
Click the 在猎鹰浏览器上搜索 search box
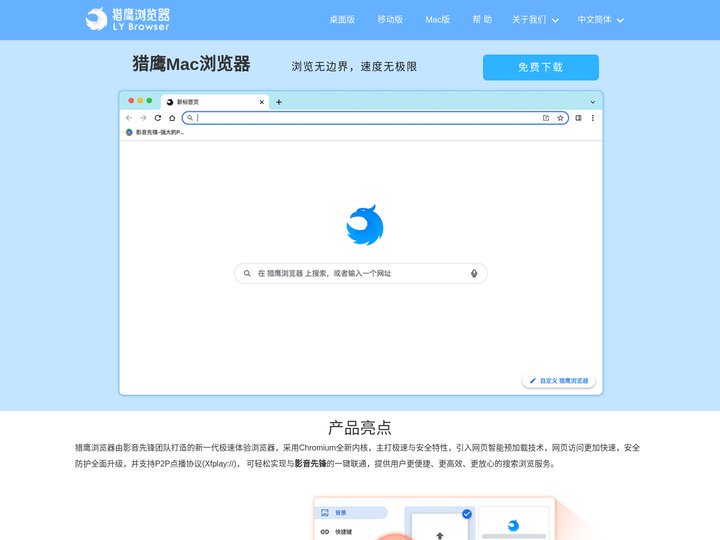point(360,273)
